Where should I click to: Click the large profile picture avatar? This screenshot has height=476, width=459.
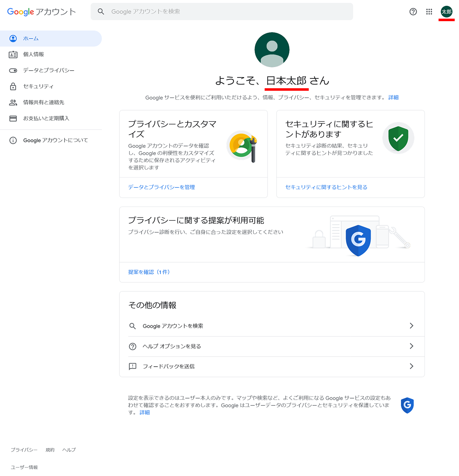pos(272,50)
